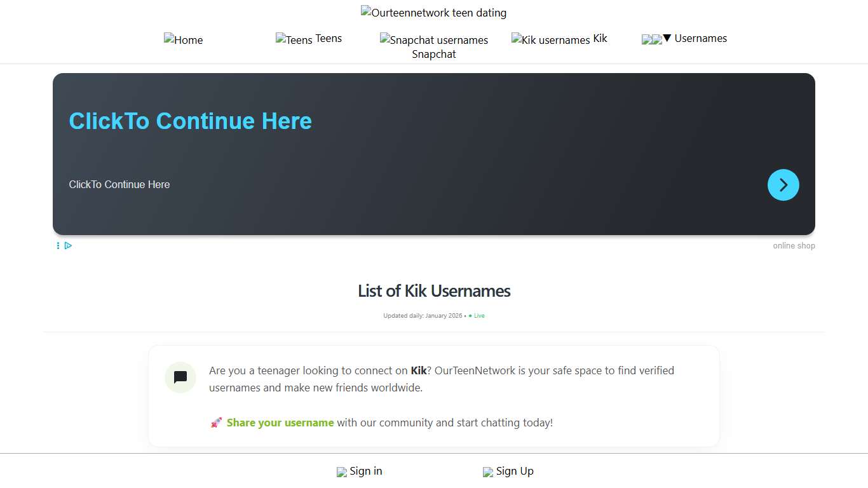Click the ClickTo Continue Here heading
868x488 pixels.
coord(190,121)
